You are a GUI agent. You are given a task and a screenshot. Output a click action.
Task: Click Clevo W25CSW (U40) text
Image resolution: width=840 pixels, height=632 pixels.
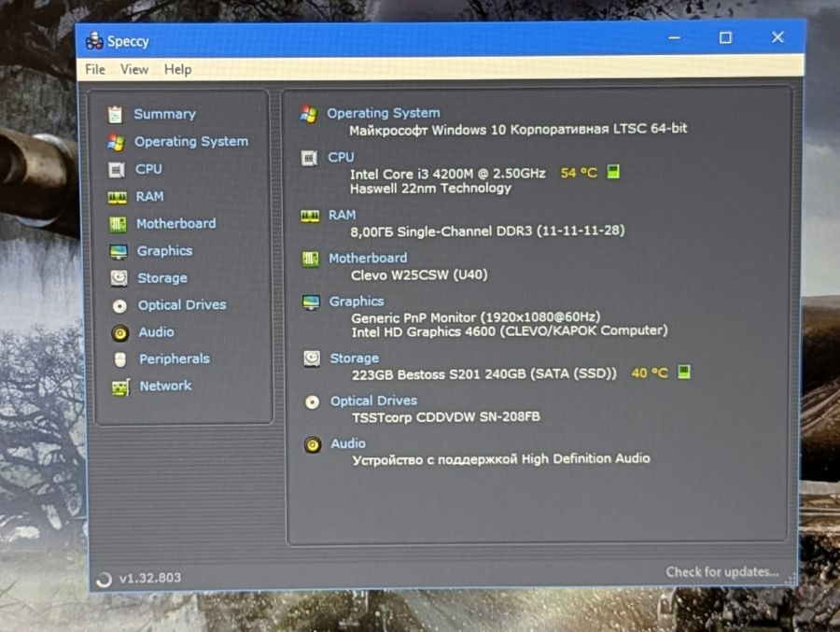419,275
